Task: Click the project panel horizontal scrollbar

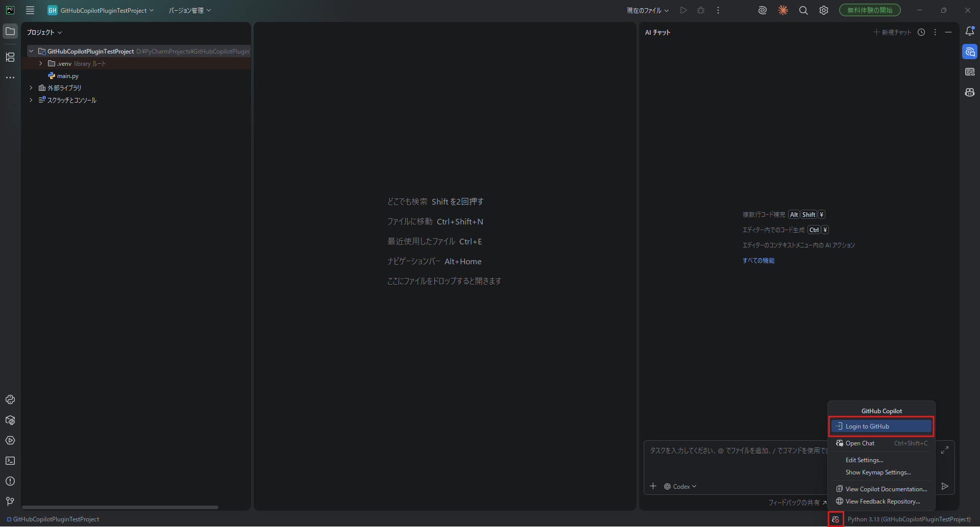Action: click(x=120, y=507)
